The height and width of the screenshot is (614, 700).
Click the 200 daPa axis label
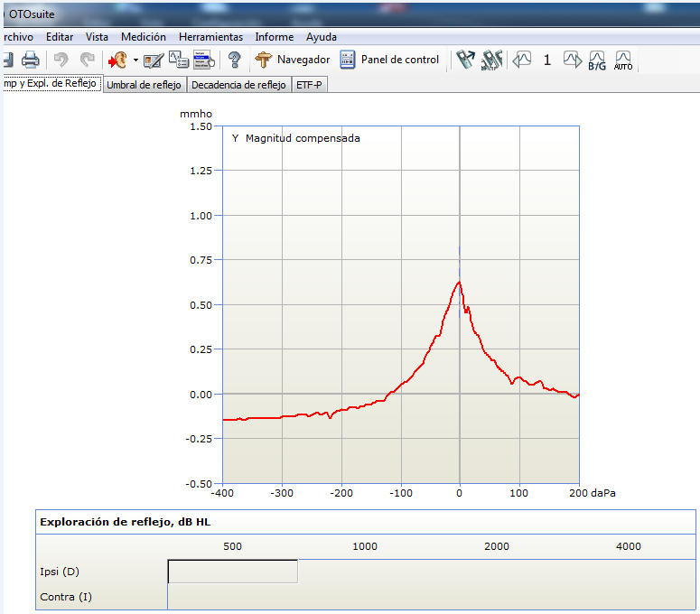click(592, 493)
